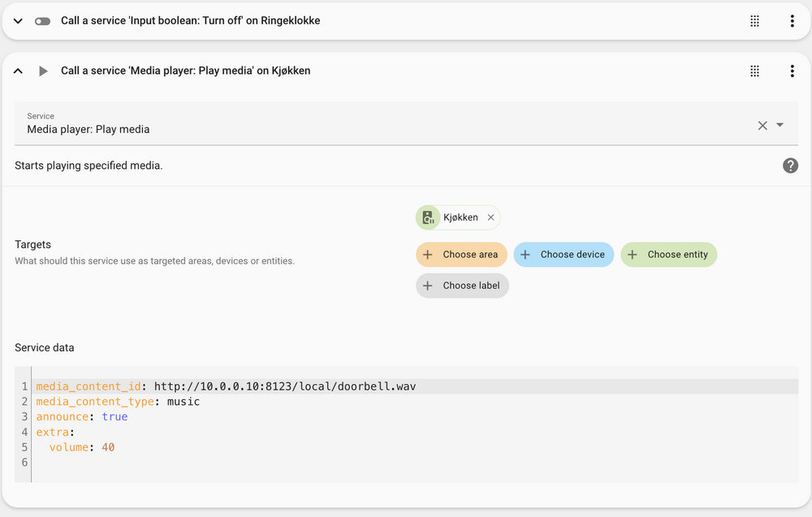Grab the drag handle of Play media action
Image resolution: width=812 pixels, height=517 pixels.
(754, 71)
